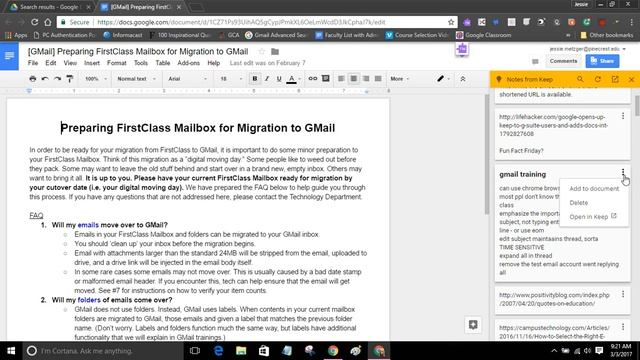Go to the browser home page

[48, 22]
